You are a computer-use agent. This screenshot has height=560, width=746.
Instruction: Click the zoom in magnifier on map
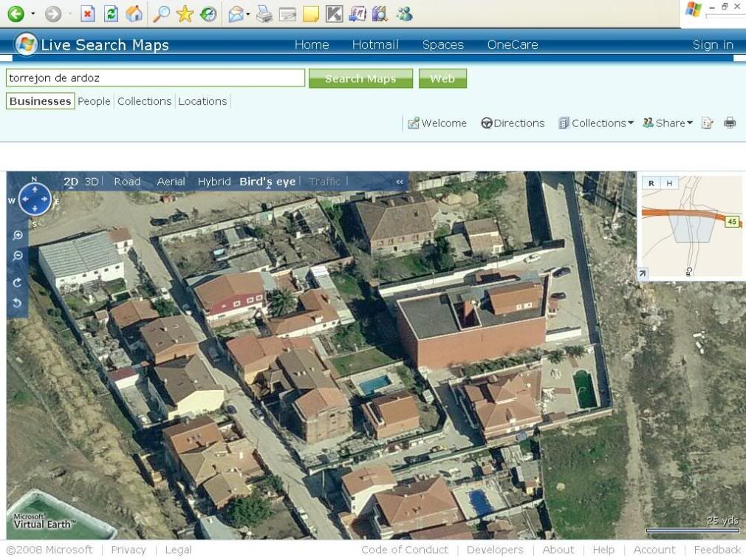(18, 236)
